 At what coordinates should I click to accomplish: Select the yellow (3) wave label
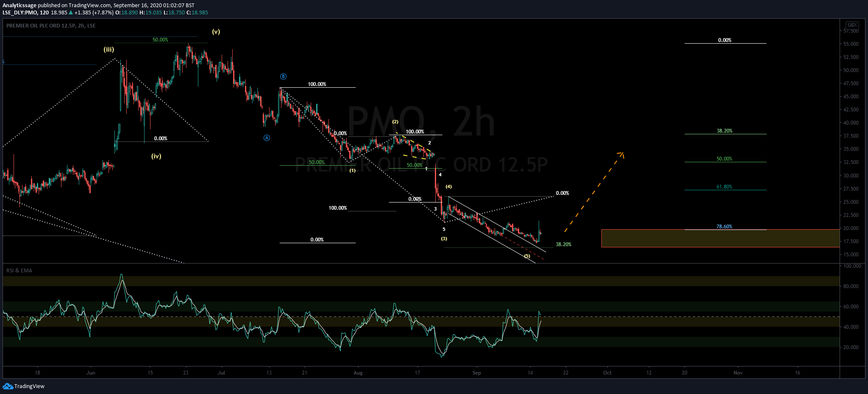click(444, 239)
